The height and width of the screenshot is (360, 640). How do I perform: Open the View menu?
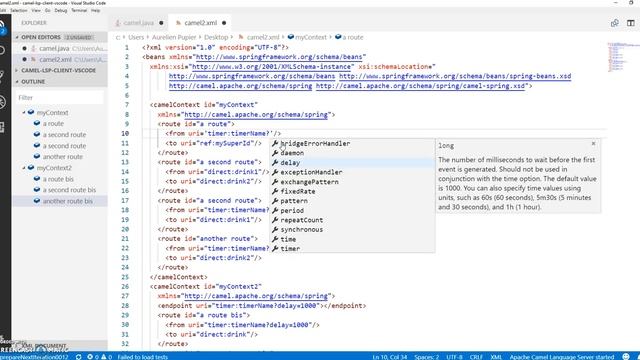point(36,10)
